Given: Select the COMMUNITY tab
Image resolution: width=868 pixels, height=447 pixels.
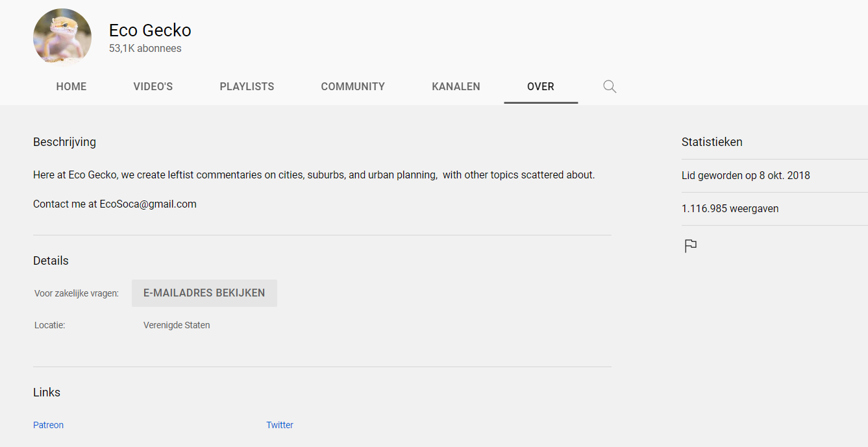Looking at the screenshot, I should pyautogui.click(x=353, y=86).
